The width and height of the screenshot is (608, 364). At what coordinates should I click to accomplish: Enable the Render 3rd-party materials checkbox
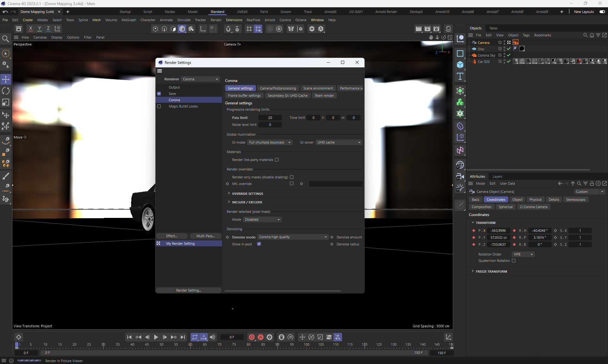(x=277, y=160)
